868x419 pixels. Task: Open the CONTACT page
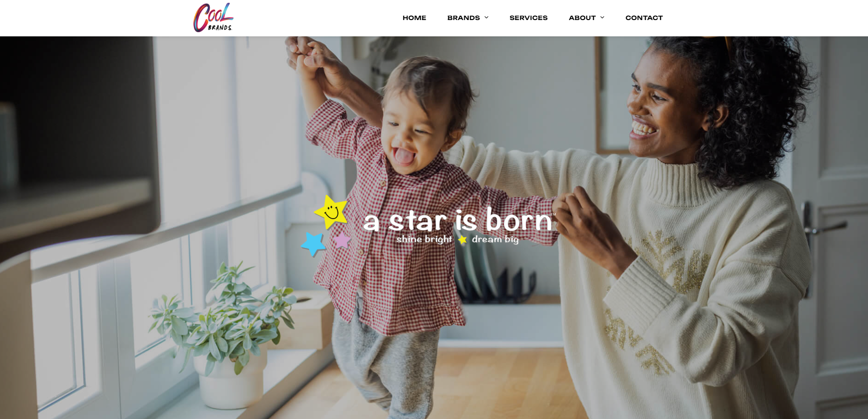click(644, 18)
